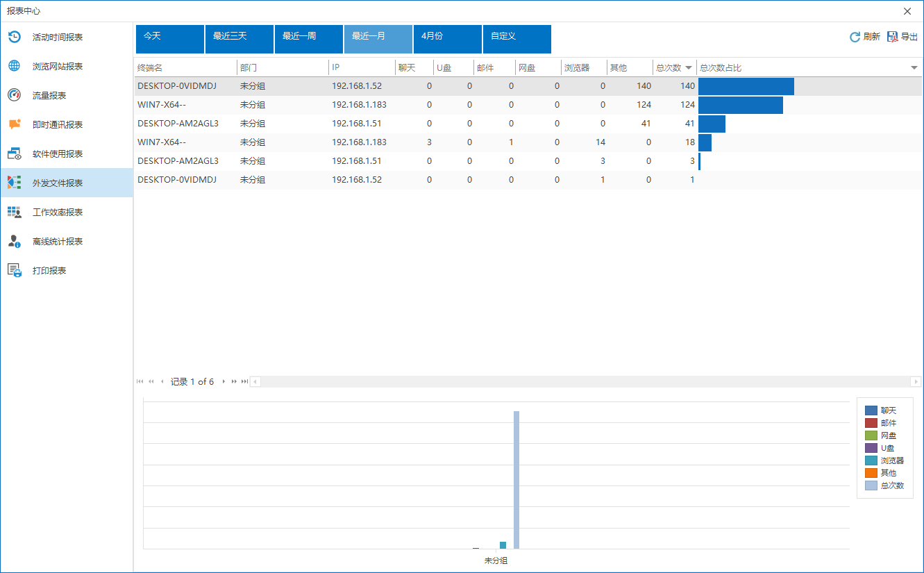Image resolution: width=924 pixels, height=573 pixels.
Task: Select the 最近三天 time range tab
Action: click(240, 40)
